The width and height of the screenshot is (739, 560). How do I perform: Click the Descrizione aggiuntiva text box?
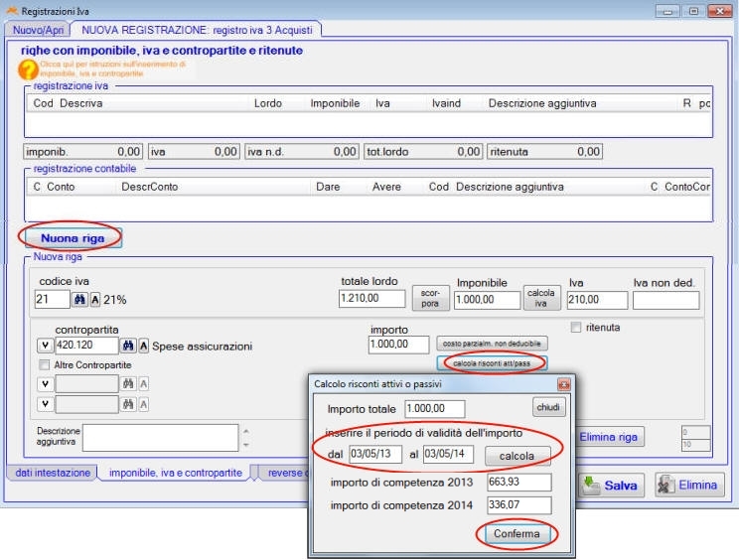click(160, 438)
